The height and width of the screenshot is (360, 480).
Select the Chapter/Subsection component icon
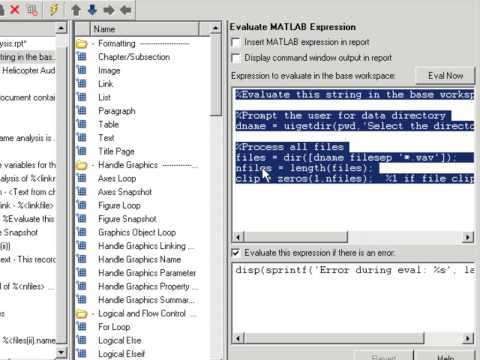click(81, 57)
